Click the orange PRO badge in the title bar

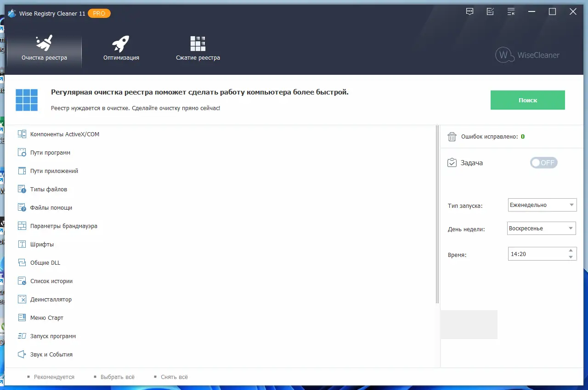99,13
